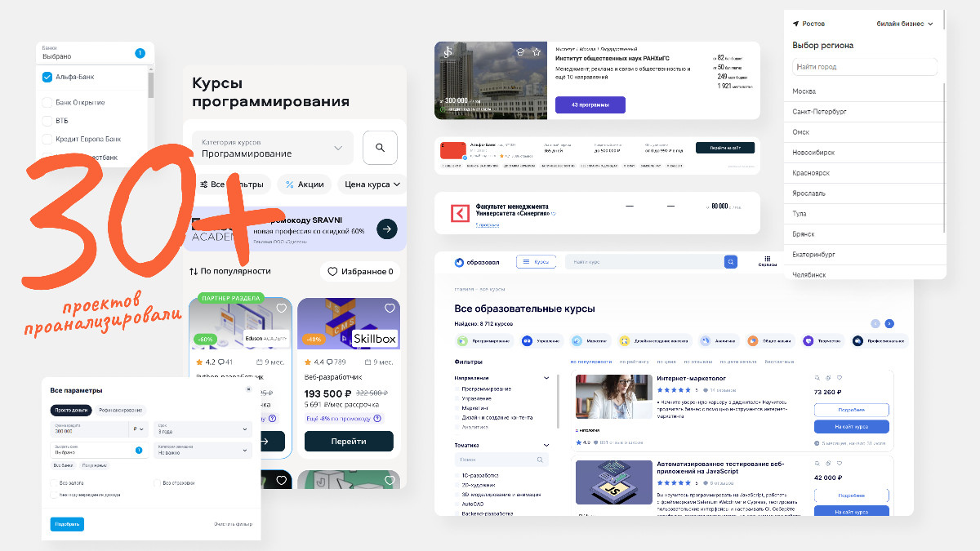
Task: Select the Просто деньги tab
Action: 71,410
